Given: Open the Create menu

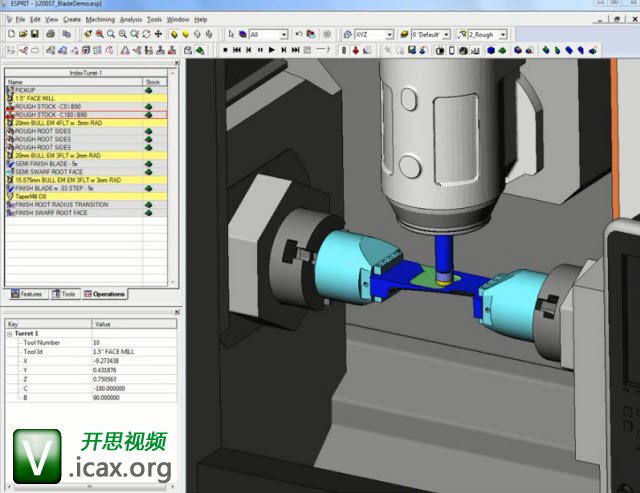Looking at the screenshot, I should pyautogui.click(x=72, y=19).
